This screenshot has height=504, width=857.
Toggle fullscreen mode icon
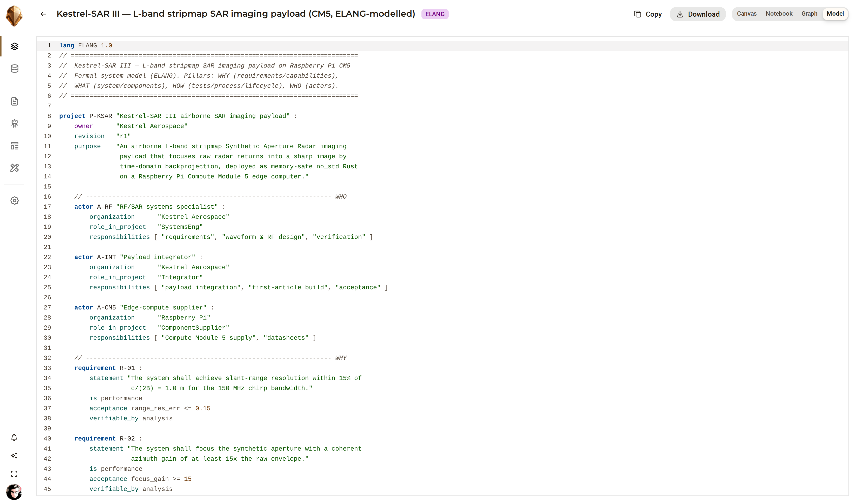point(14,474)
